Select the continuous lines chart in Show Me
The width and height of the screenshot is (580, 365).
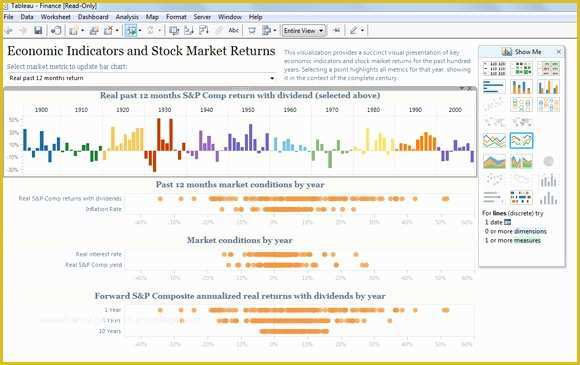pos(494,141)
